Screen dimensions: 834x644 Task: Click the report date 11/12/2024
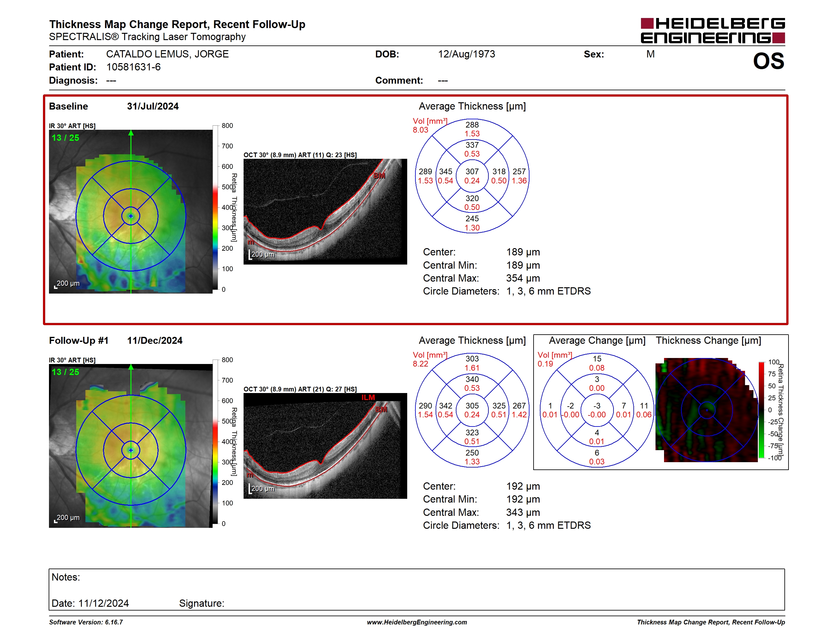[104, 604]
